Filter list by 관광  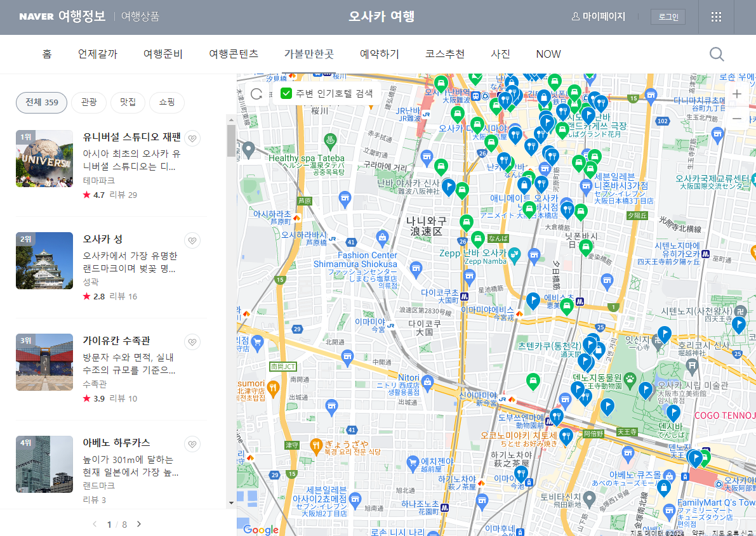[x=89, y=103]
